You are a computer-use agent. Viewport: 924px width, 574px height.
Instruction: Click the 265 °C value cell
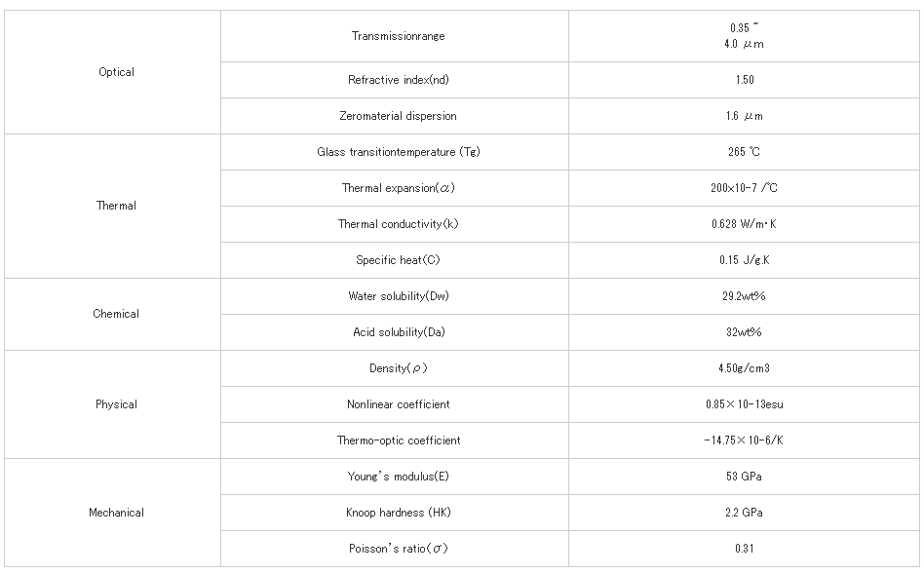point(745,152)
